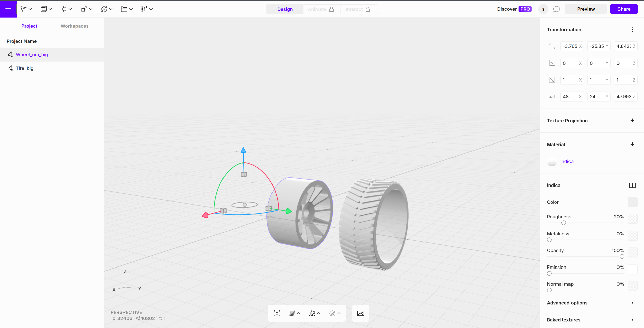
Task: Switch to the locked Interact tab
Action: [x=358, y=9]
